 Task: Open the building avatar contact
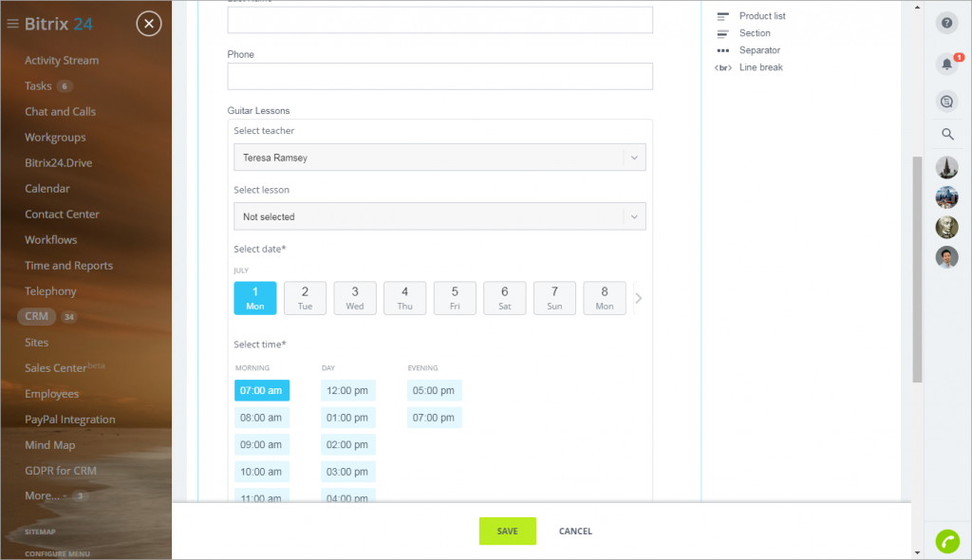tap(946, 167)
